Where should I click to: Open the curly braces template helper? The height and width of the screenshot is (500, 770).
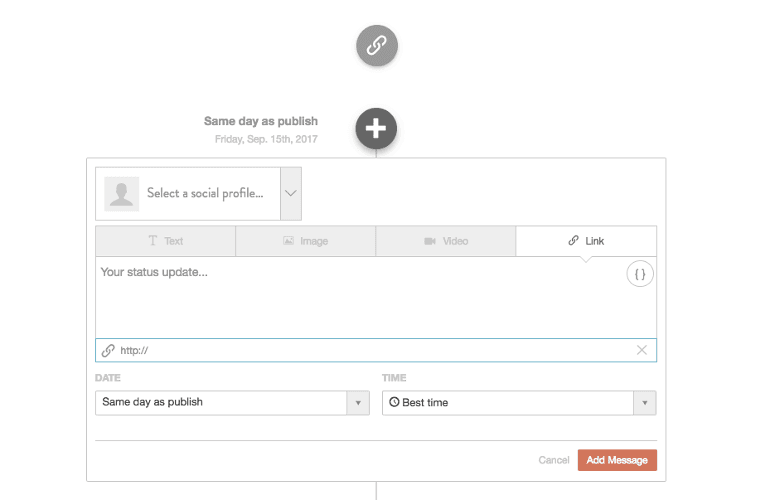(x=640, y=274)
